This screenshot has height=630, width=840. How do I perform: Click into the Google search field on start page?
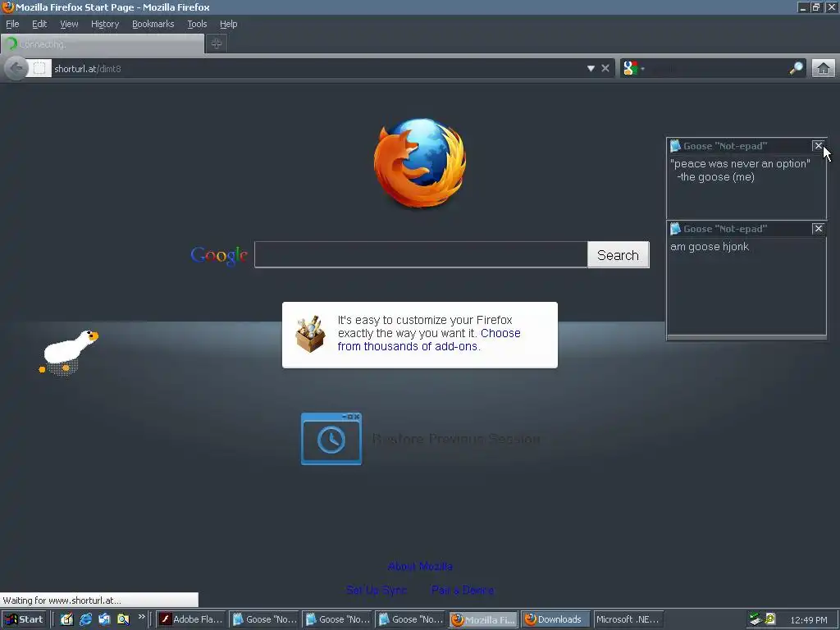[x=421, y=254]
